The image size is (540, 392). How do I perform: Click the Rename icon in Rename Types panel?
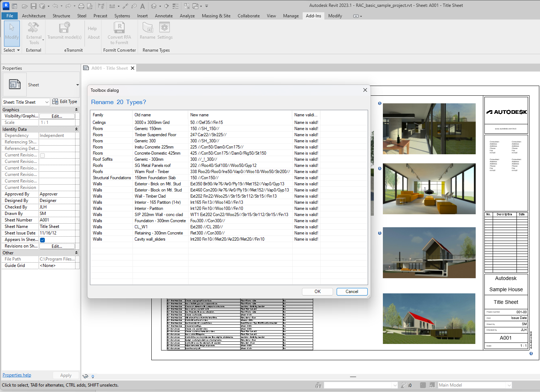point(147,28)
